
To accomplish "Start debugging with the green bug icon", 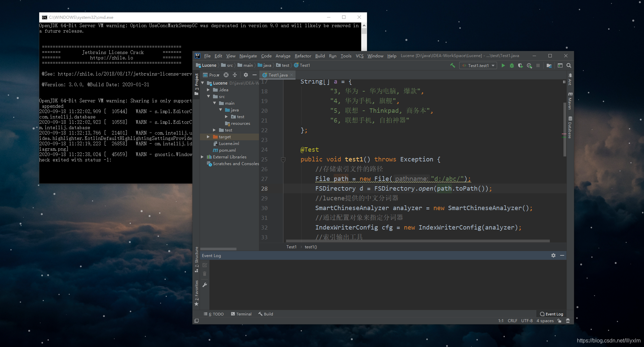I will [512, 65].
